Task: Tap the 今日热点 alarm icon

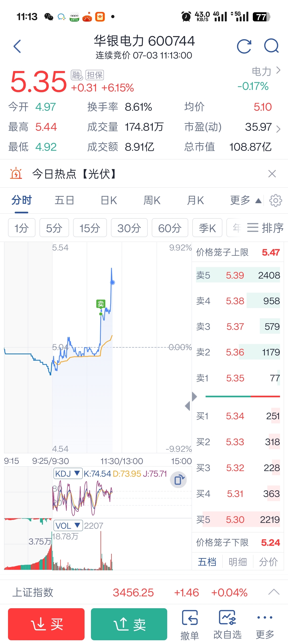Action: (16, 174)
